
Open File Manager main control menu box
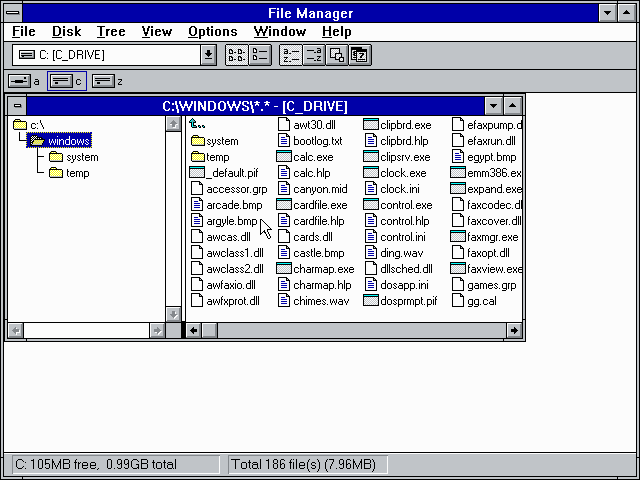click(13, 13)
